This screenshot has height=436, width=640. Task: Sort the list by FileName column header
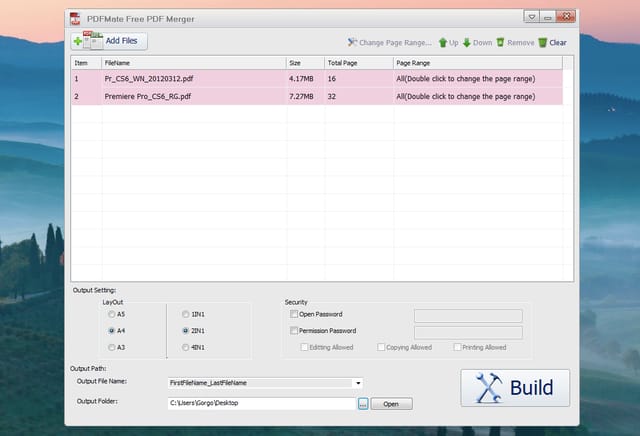(194, 63)
